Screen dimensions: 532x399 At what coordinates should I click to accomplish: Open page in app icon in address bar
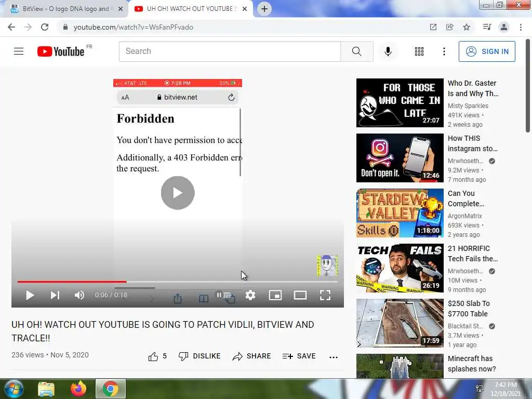coord(433,27)
